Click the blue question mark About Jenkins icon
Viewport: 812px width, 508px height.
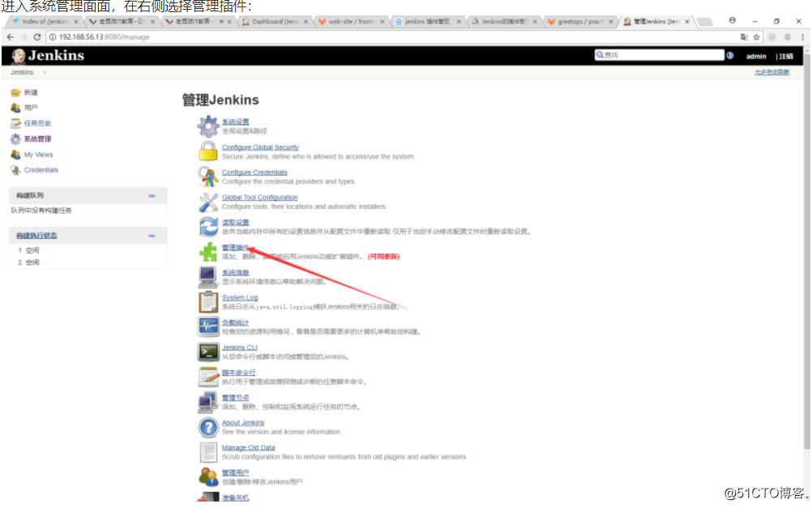point(208,427)
